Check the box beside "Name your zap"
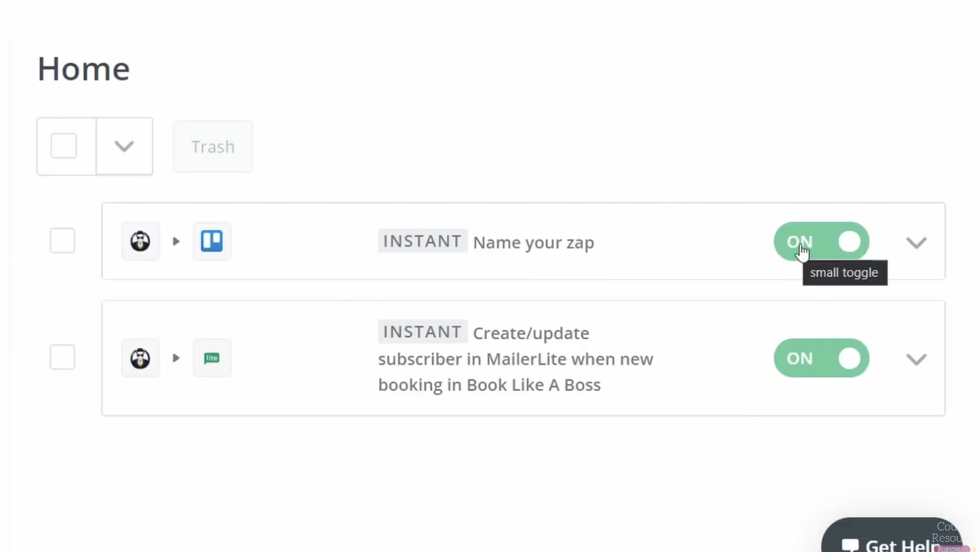 (x=62, y=242)
